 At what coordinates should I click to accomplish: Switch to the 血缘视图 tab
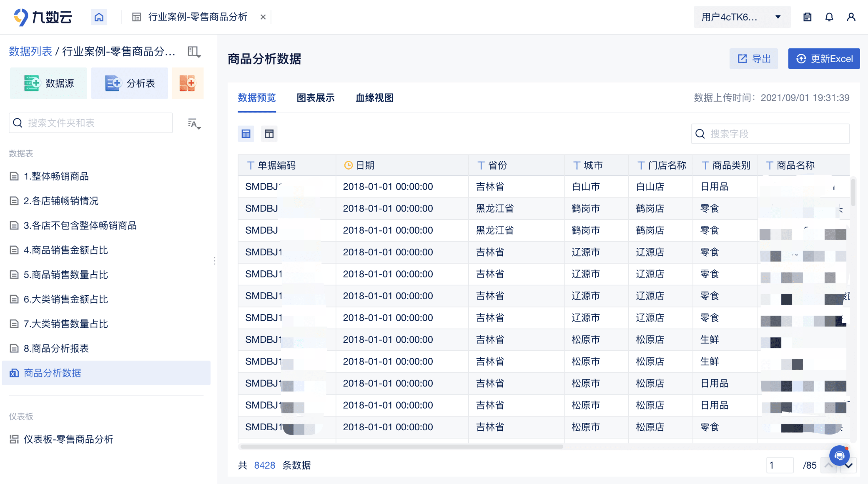[x=374, y=98]
